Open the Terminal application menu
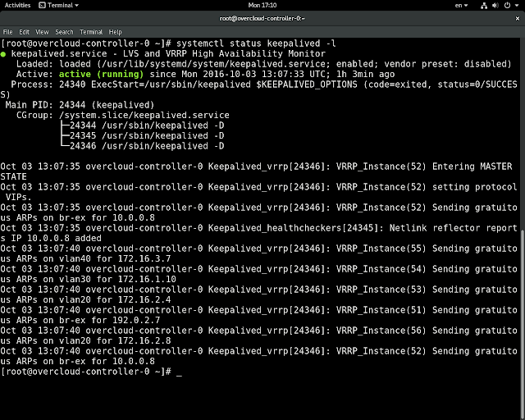Screen dimensions: 525x420 point(58,5)
